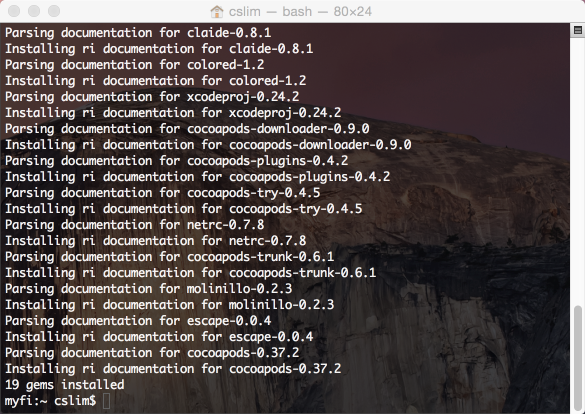The width and height of the screenshot is (585, 414).
Task: Click 'Parsing documentation for cocoapods-try-0.4.5'
Action: point(163,193)
